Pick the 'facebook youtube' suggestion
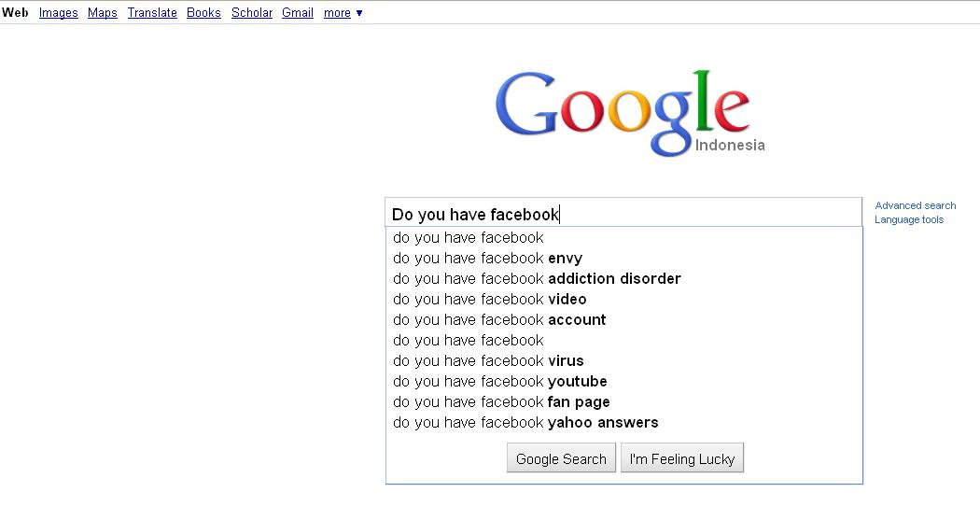The height and width of the screenshot is (506, 980). click(623, 382)
